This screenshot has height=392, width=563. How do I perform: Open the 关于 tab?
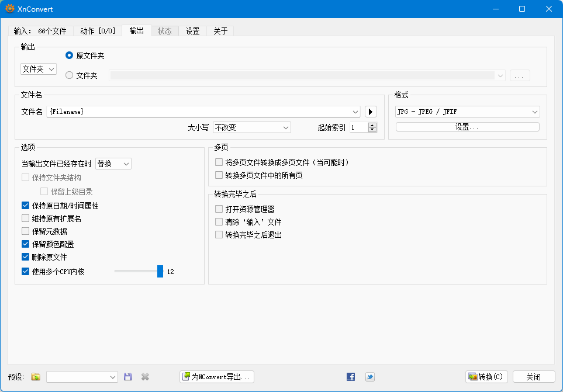click(x=219, y=31)
